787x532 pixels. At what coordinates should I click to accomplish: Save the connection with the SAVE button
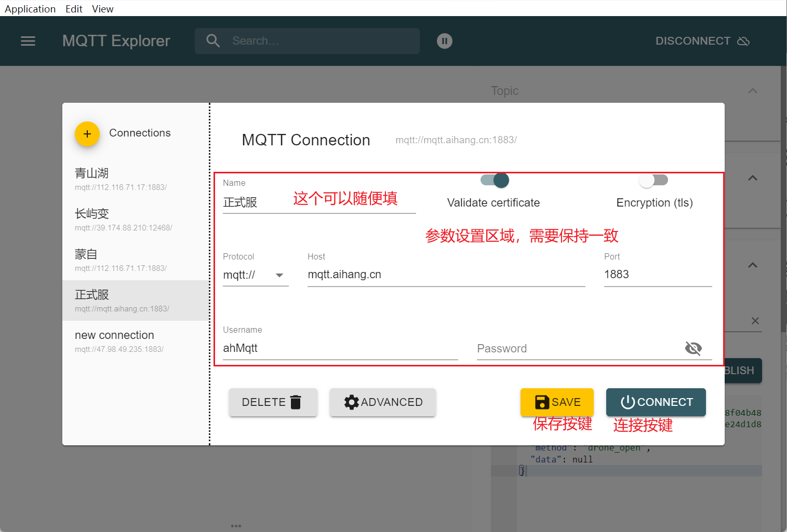click(x=557, y=402)
